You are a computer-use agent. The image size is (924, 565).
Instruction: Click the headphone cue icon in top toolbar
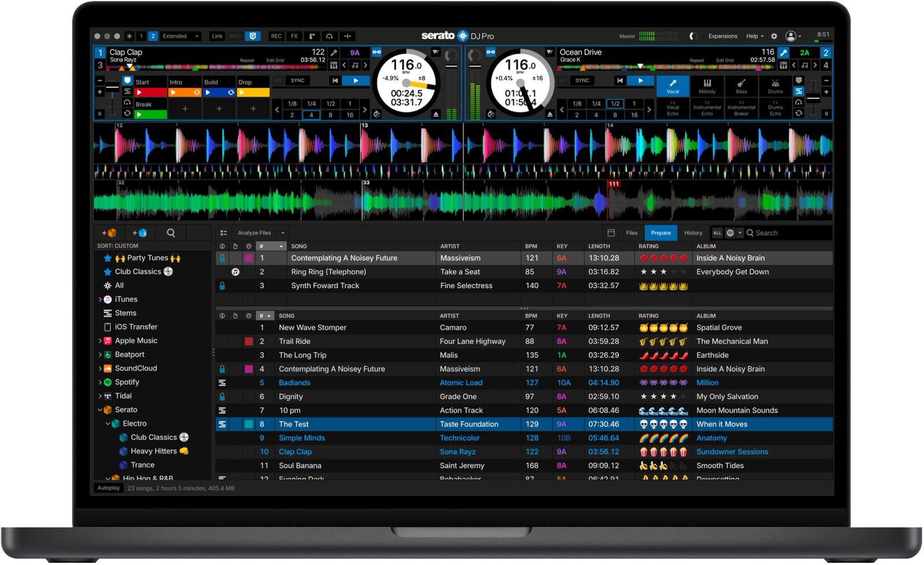(x=329, y=36)
